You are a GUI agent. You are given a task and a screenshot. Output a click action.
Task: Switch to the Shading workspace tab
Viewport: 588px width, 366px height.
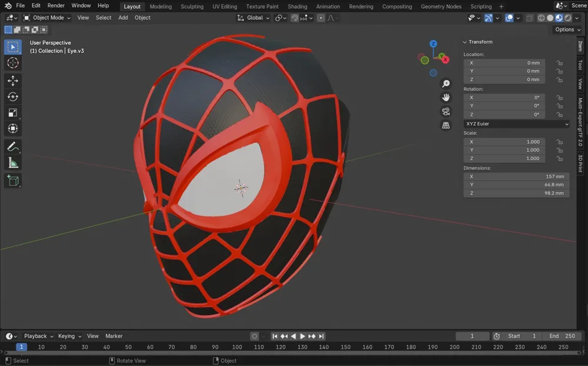[x=298, y=6]
